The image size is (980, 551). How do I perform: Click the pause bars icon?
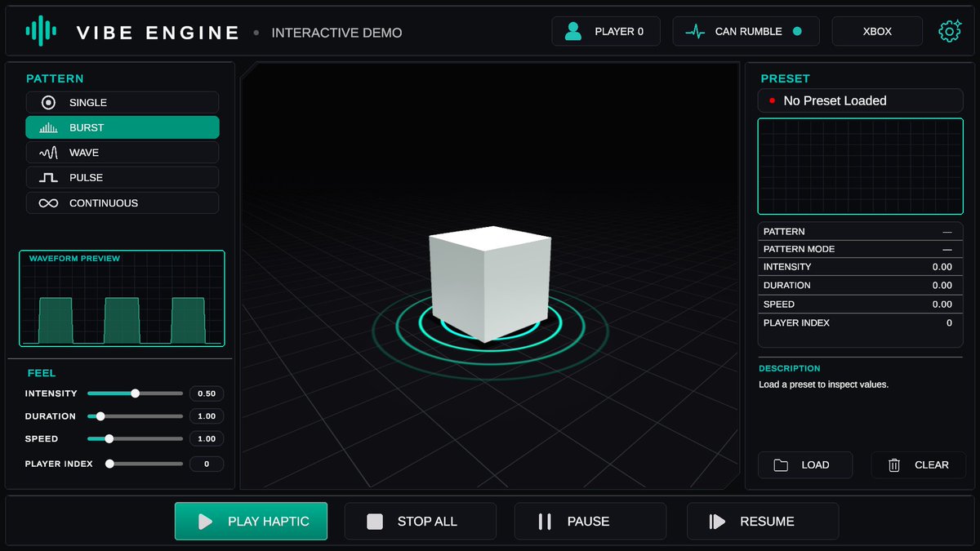(x=545, y=522)
